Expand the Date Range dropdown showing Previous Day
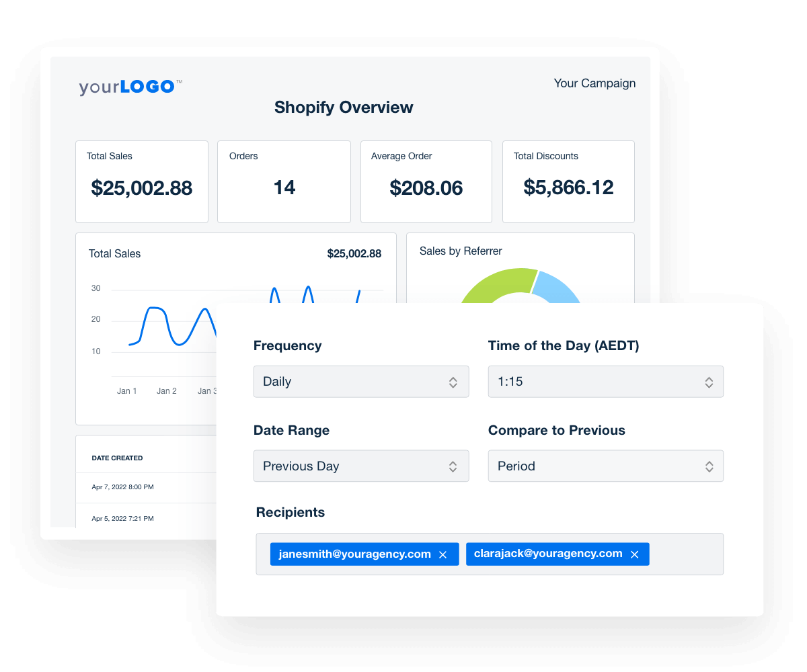This screenshot has height=672, width=807. tap(350, 466)
